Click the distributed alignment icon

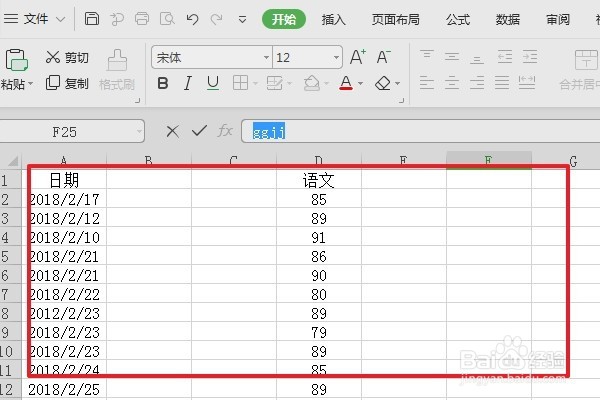click(x=527, y=83)
